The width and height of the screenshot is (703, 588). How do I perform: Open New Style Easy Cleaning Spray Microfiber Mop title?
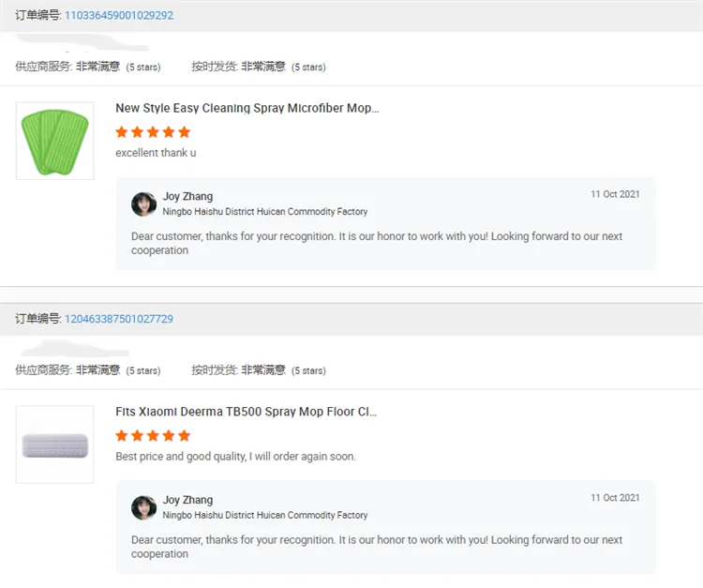point(247,109)
